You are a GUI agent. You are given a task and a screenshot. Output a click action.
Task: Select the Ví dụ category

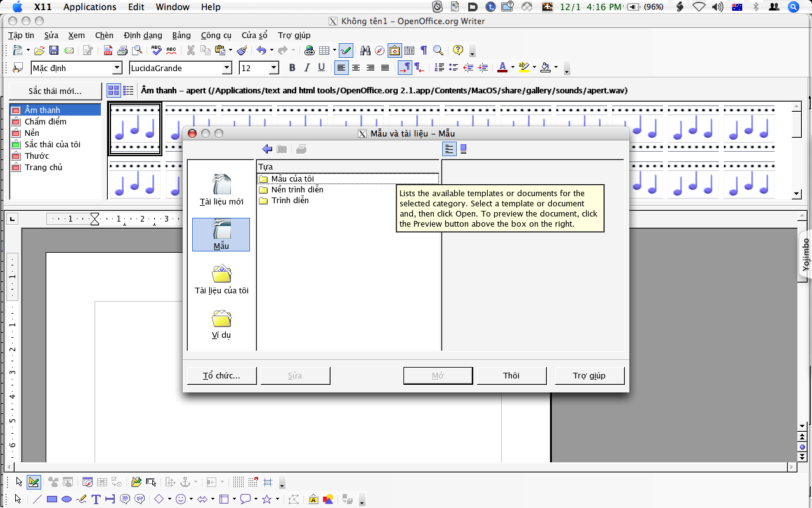221,324
